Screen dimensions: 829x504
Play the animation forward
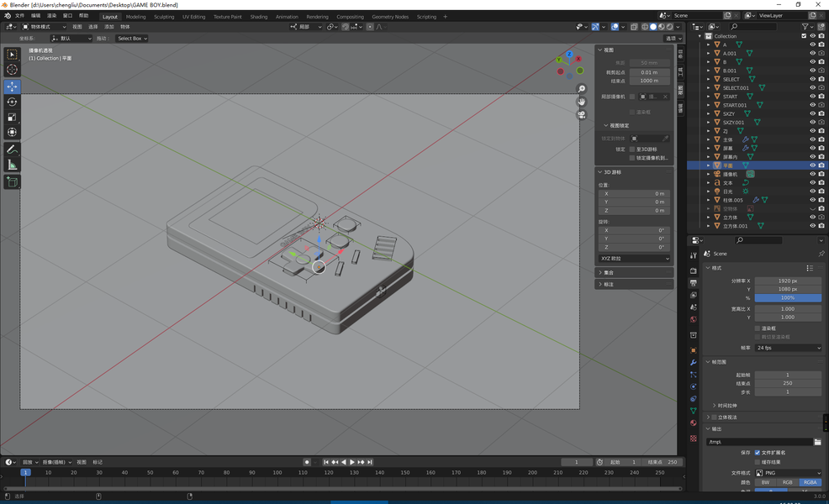tap(352, 462)
